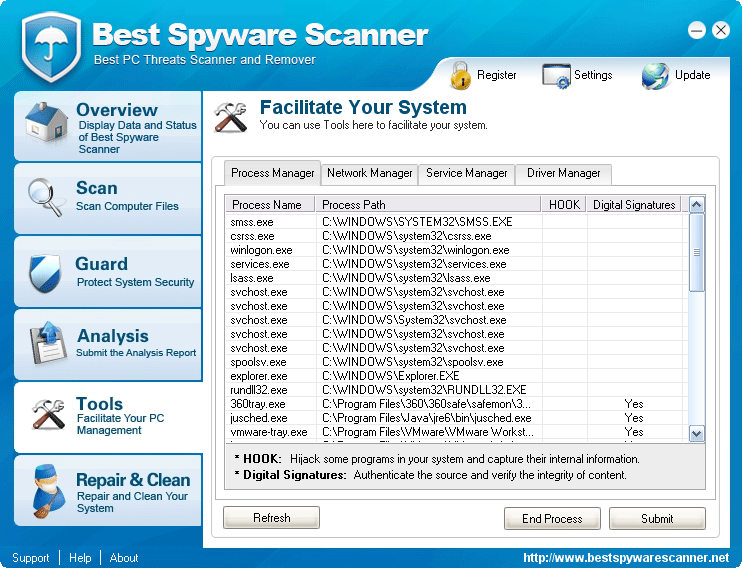Open the Service Manager tab
This screenshot has height=568, width=742.
coord(467,173)
